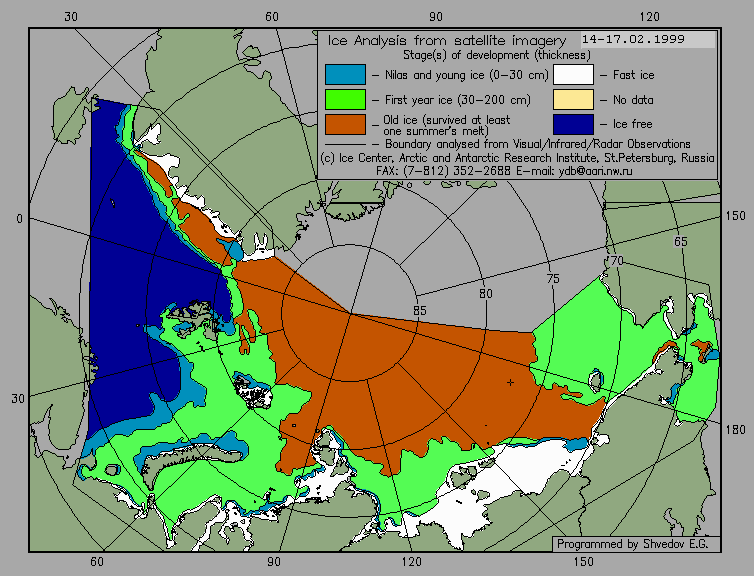Click the right-side longitude label 180
Screen dimensions: 754x576
point(736,429)
